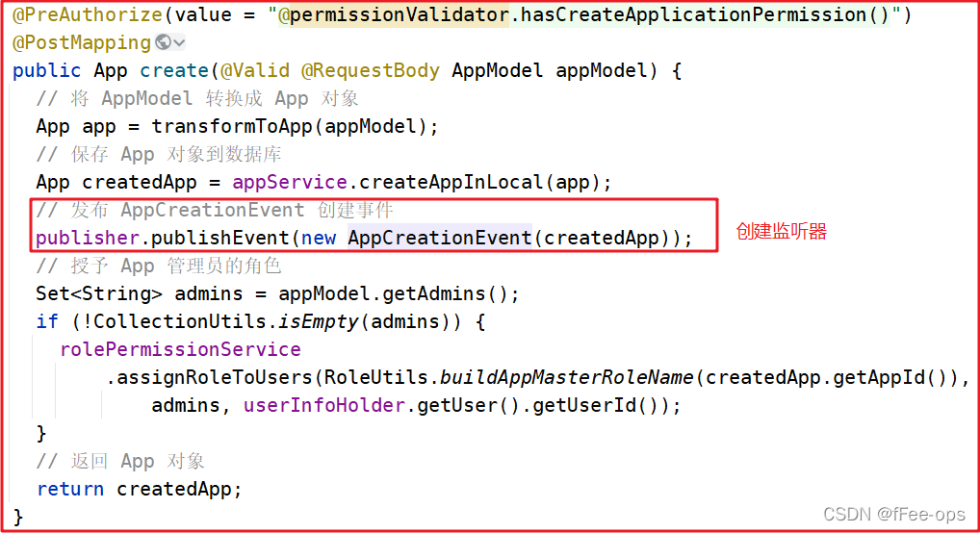Click the globe icon beside @PostMapping
980x533 pixels.
point(163,42)
